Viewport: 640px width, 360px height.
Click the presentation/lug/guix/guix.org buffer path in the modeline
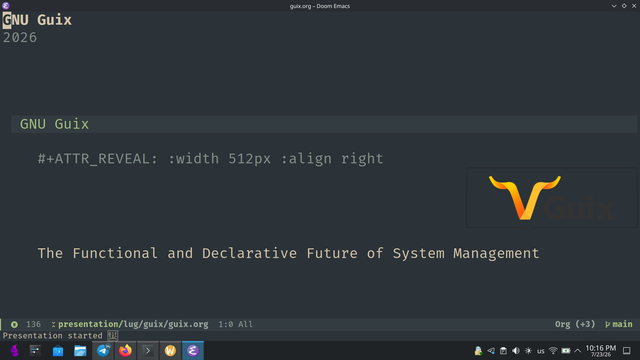point(133,324)
